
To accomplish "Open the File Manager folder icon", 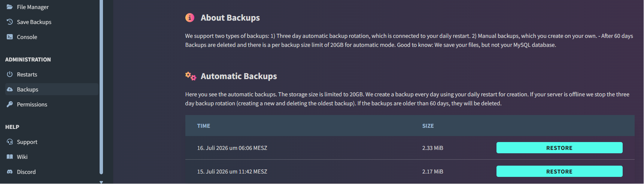I will 10,7.
